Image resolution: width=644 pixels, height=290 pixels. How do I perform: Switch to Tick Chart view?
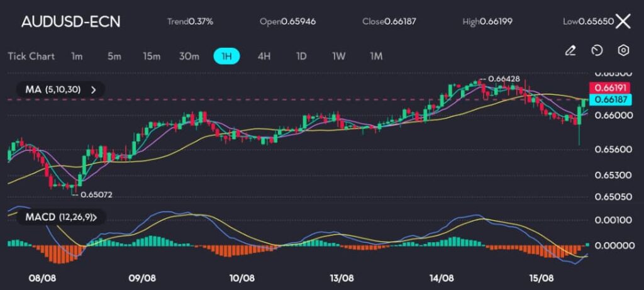(31, 56)
